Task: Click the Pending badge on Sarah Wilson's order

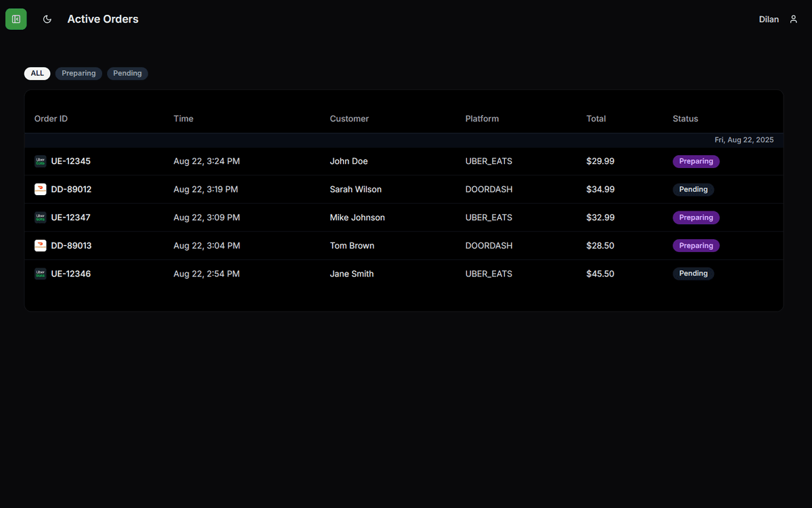Action: click(x=693, y=190)
